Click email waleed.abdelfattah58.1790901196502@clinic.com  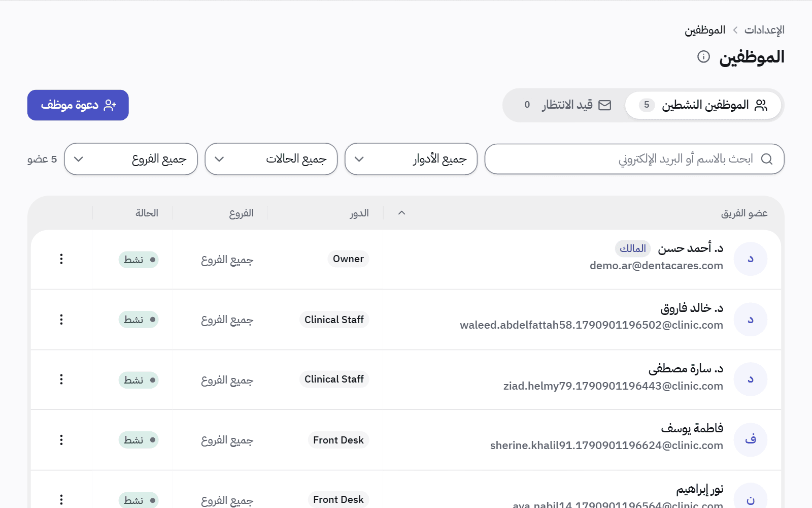pos(591,325)
